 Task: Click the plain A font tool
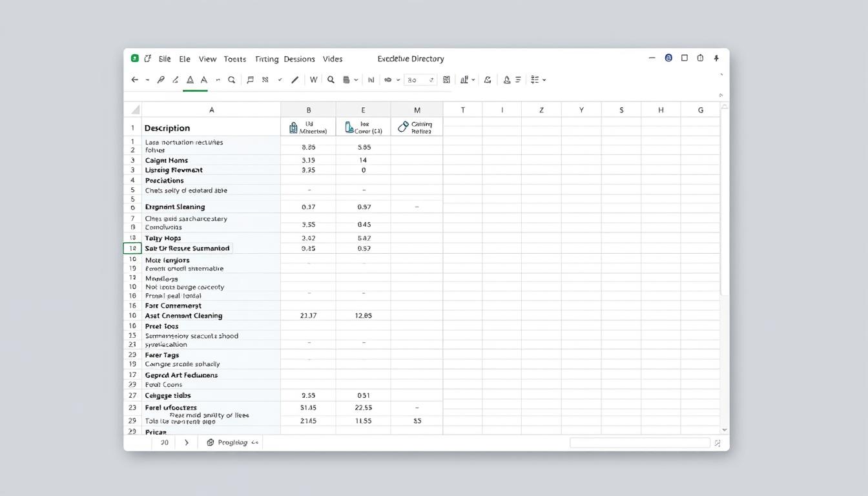coord(204,80)
